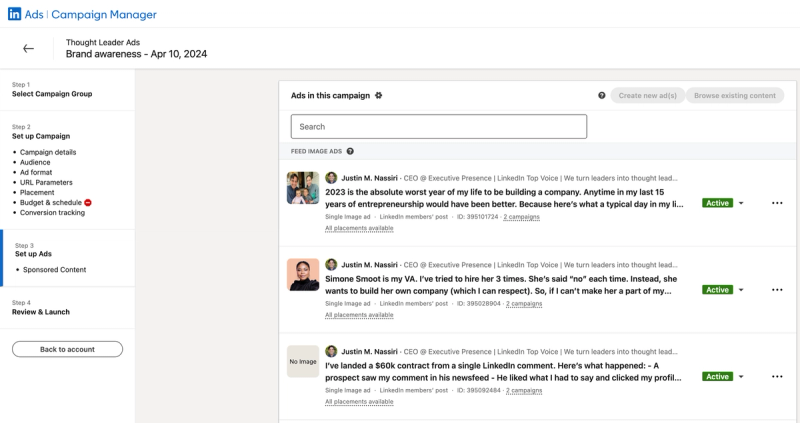Open 2 campaigns link on ad ID 395028904
The height and width of the screenshot is (423, 800).
524,304
